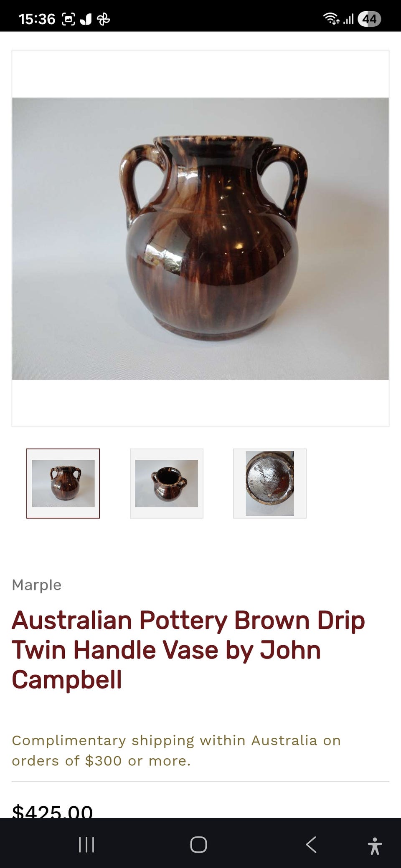The height and width of the screenshot is (868, 401).
Task: Open the Marple vendor link
Action: coord(37,585)
